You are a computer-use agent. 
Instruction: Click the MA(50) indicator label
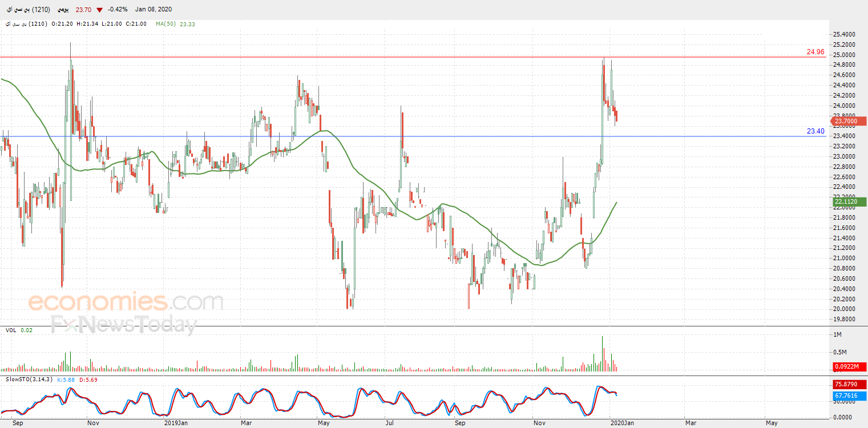(x=166, y=24)
